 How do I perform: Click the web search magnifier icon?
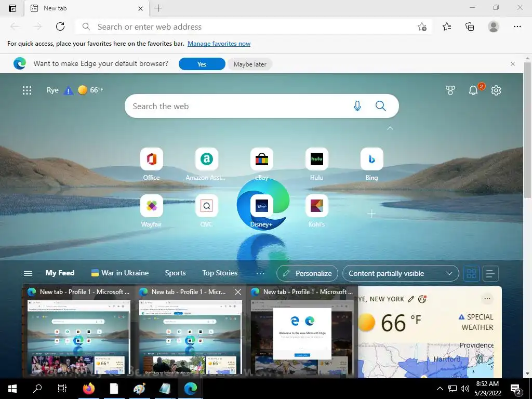coord(381,106)
